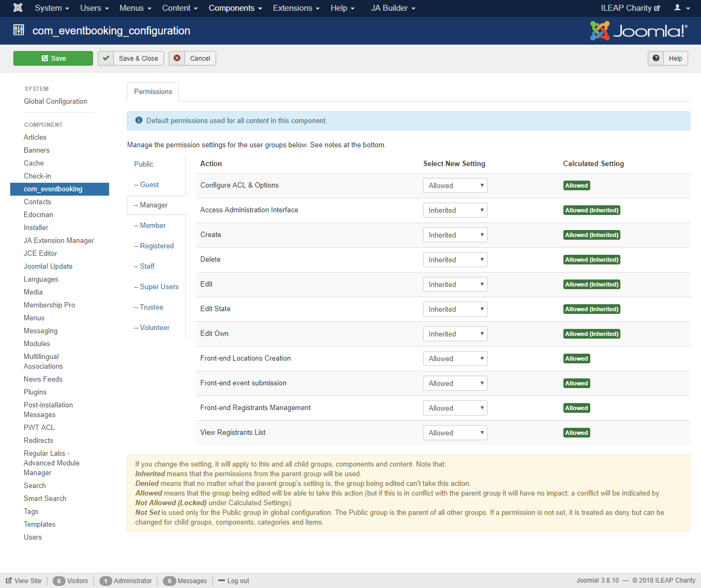This screenshot has width=701, height=588.
Task: Select the Trustee user group
Action: pos(149,307)
